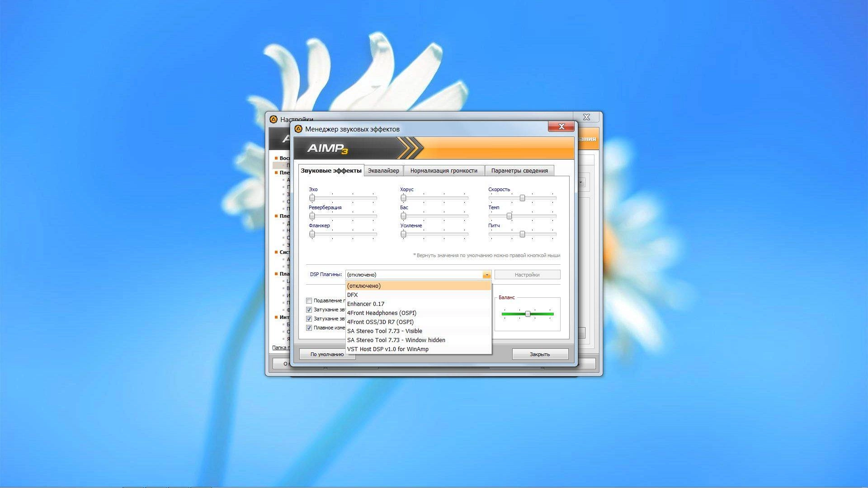Click the По умолчанию button
Screen dimensions: 868x488
(x=327, y=354)
